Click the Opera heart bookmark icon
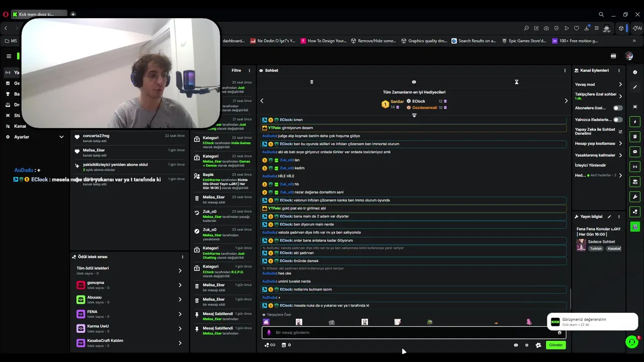This screenshot has height=362, width=644. point(577,28)
